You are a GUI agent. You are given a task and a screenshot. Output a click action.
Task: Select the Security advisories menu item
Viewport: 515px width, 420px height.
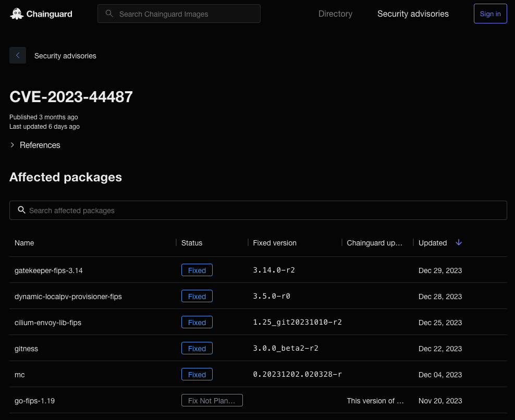point(413,14)
